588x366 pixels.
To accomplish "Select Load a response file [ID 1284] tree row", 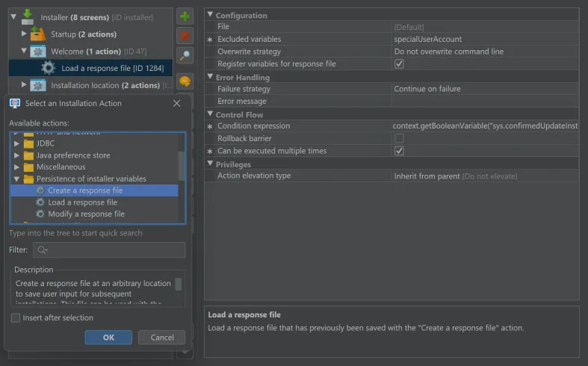I will 90,68.
